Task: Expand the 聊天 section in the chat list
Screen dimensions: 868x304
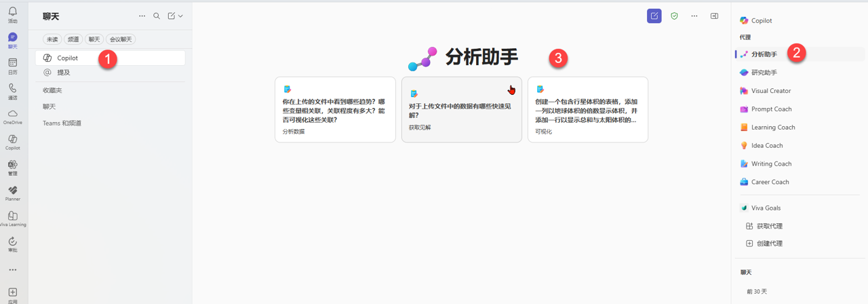Action: click(49, 107)
